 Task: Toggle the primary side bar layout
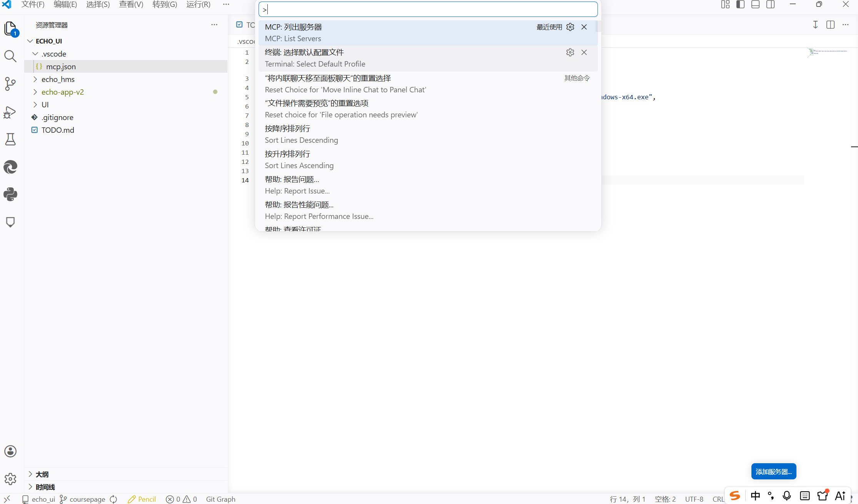740,5
